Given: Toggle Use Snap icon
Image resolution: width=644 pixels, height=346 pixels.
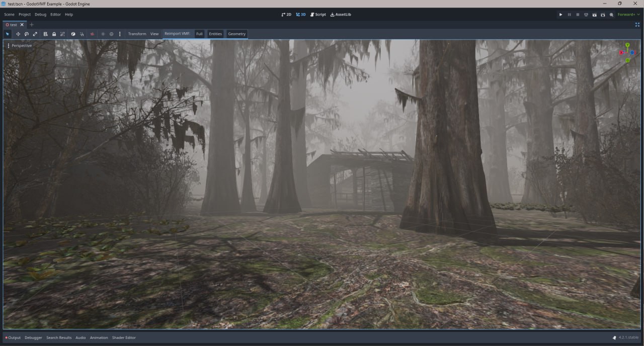Looking at the screenshot, I should tap(82, 34).
